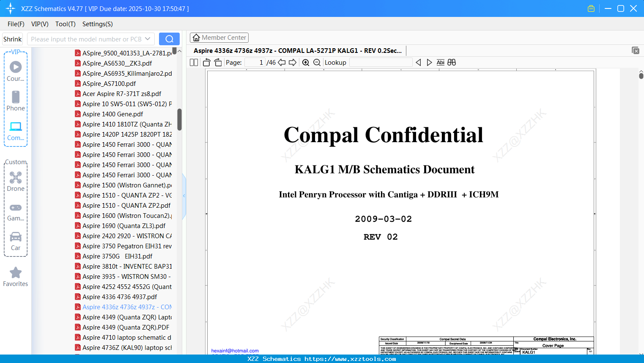Zoom in on the schematic
The height and width of the screenshot is (363, 644).
click(306, 63)
